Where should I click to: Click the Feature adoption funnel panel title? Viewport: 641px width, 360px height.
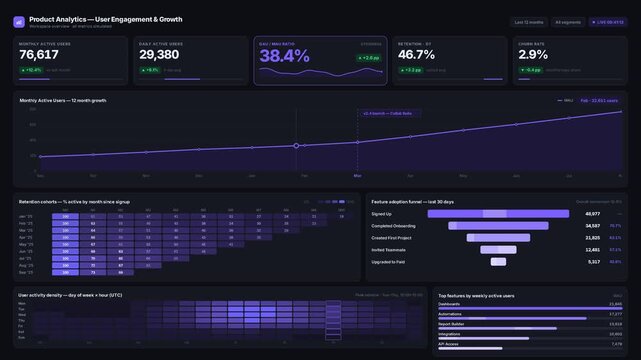(x=412, y=202)
